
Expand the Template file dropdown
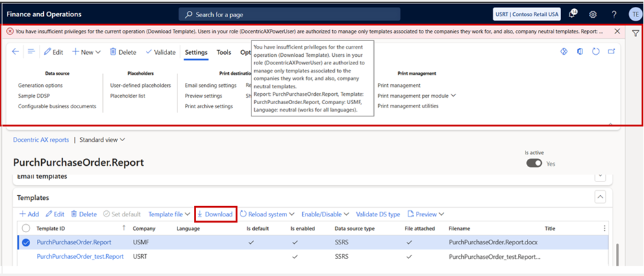tap(169, 214)
